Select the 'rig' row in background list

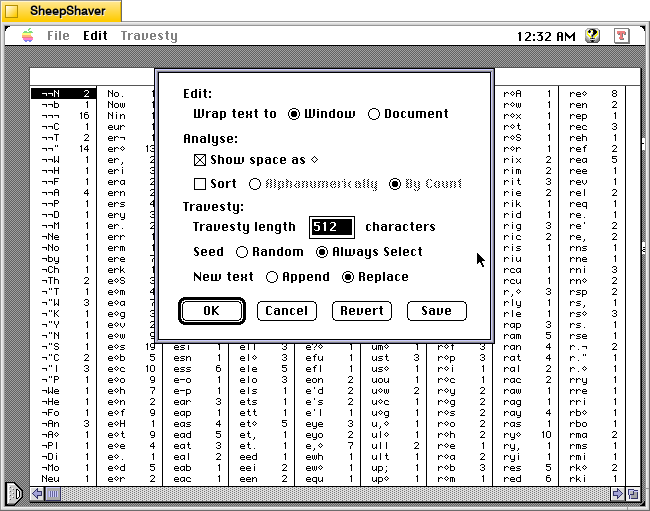[526, 226]
